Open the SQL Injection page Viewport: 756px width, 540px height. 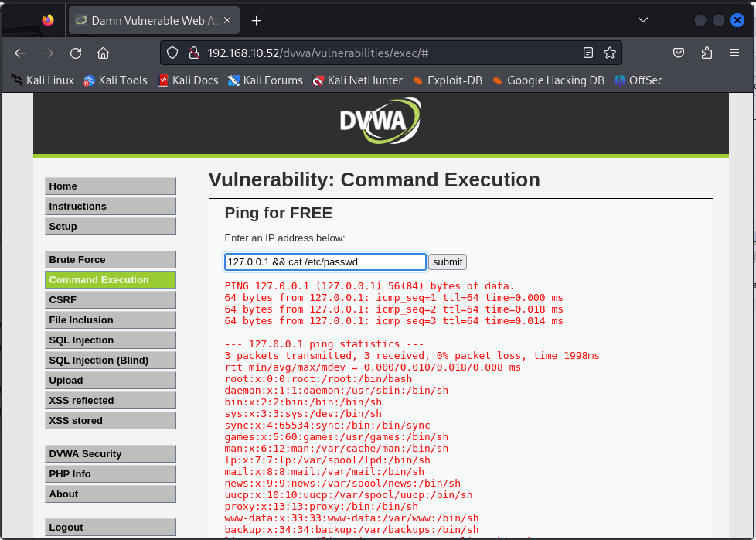click(x=111, y=340)
